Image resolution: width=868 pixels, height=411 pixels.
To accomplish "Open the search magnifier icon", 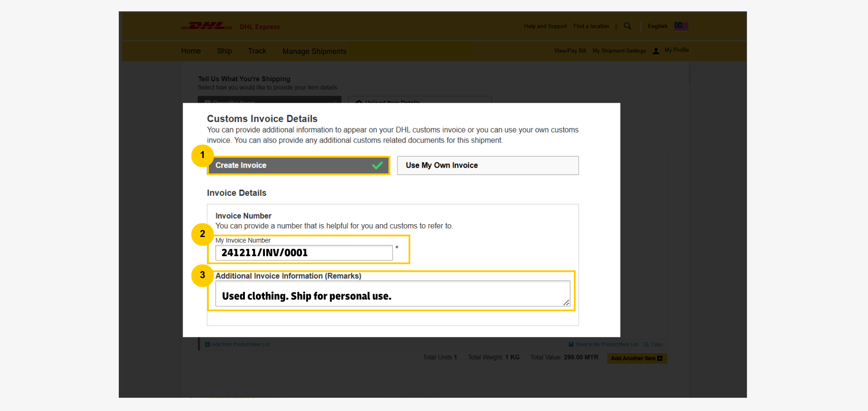I will (x=628, y=26).
